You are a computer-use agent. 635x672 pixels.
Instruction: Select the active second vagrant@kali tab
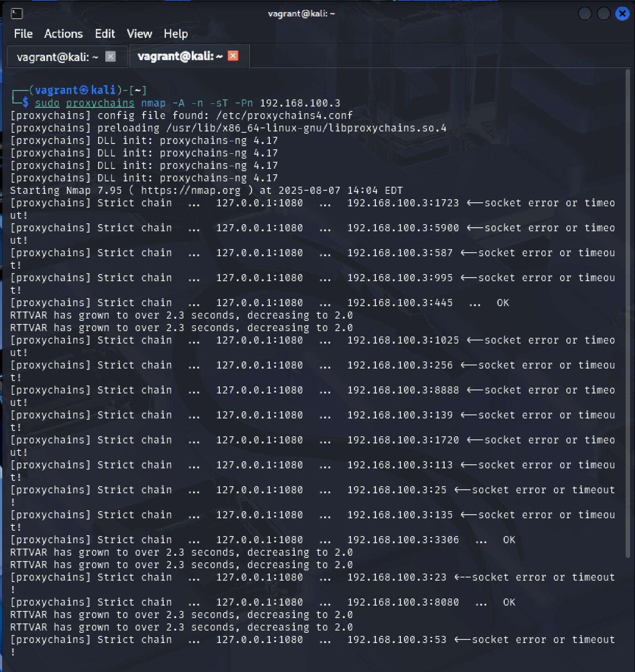[x=180, y=56]
